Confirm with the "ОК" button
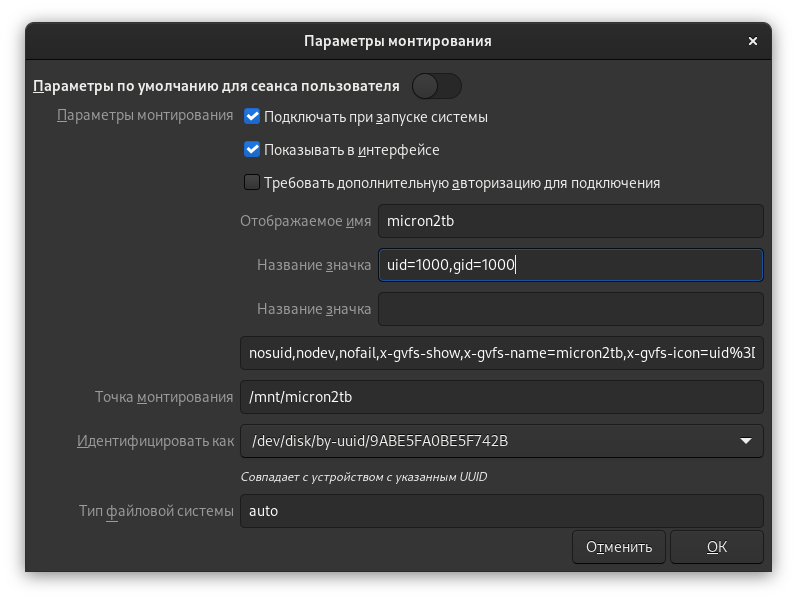This screenshot has width=797, height=600. (x=716, y=547)
